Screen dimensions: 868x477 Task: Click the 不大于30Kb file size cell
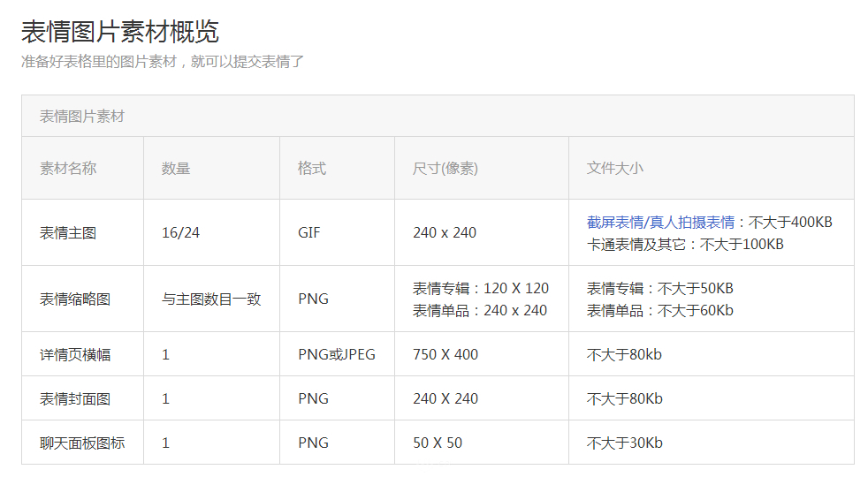coord(712,443)
